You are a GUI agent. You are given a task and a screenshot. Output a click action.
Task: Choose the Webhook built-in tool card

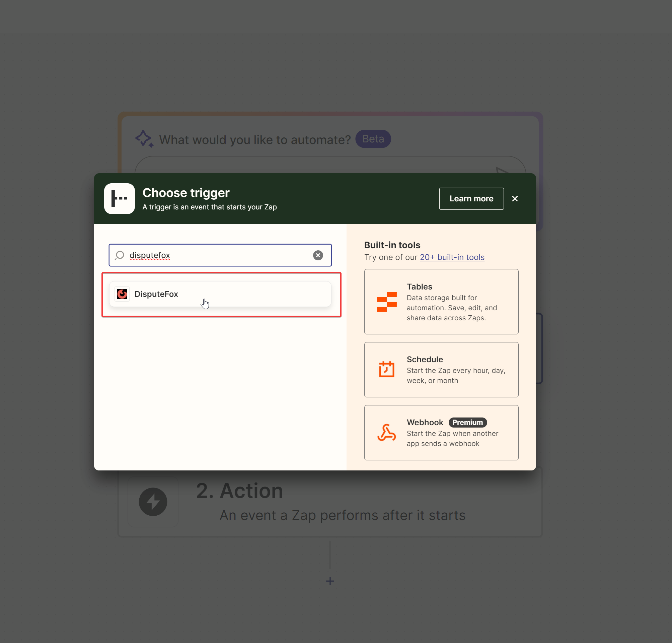[x=442, y=432]
